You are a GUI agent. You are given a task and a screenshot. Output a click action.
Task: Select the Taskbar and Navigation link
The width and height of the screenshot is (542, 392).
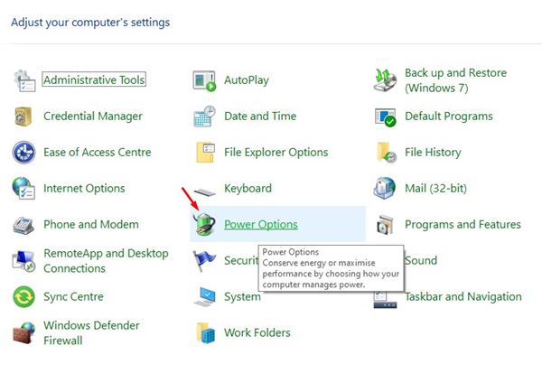click(463, 296)
